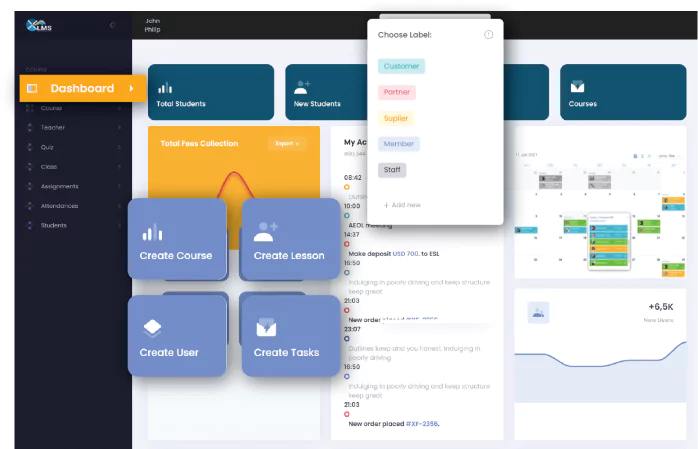Expand the Teacher sidebar item chevron
This screenshot has width=698, height=449.
(120, 128)
